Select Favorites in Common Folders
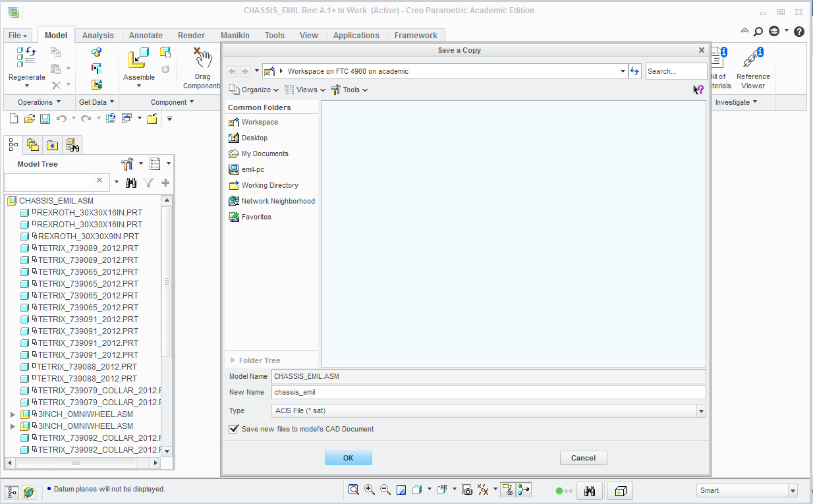Screen dimensions: 813x504 pyautogui.click(x=250, y=217)
